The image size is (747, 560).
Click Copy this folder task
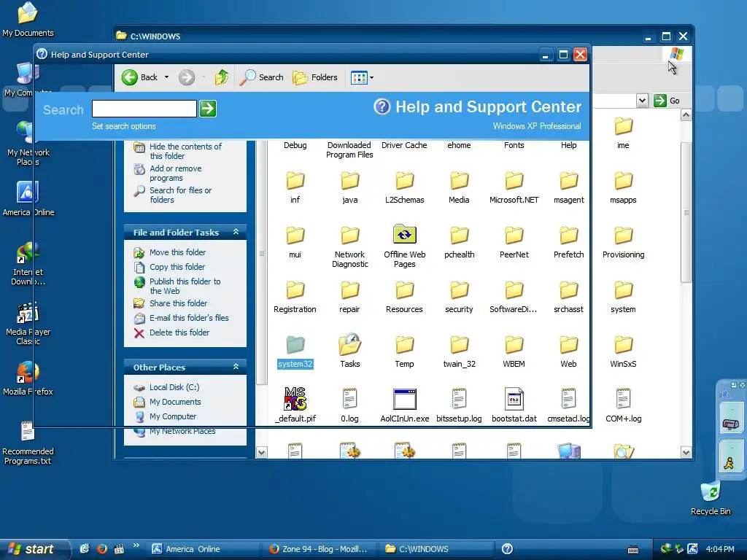[x=177, y=267]
